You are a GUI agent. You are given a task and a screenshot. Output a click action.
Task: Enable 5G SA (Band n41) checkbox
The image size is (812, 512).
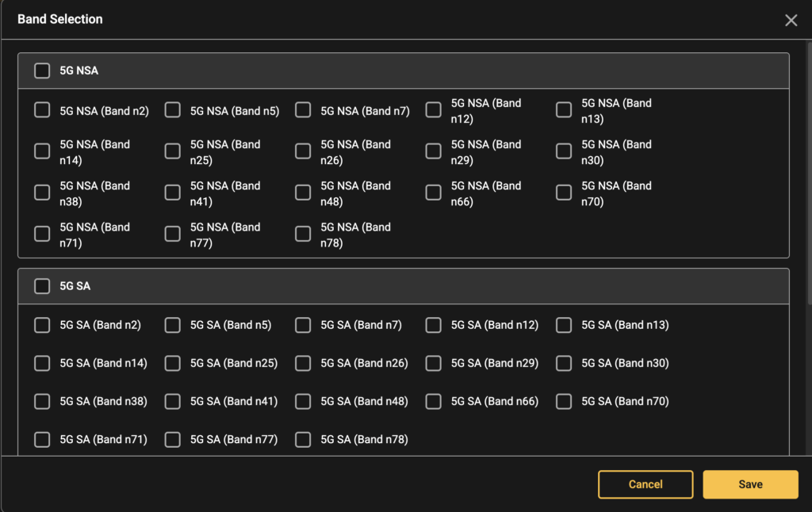click(x=172, y=401)
